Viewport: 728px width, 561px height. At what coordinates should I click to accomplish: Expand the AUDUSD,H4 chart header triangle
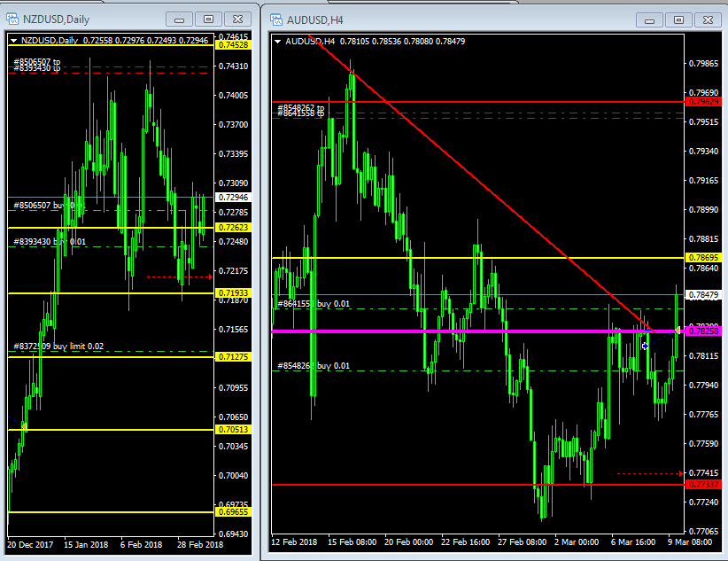(277, 42)
